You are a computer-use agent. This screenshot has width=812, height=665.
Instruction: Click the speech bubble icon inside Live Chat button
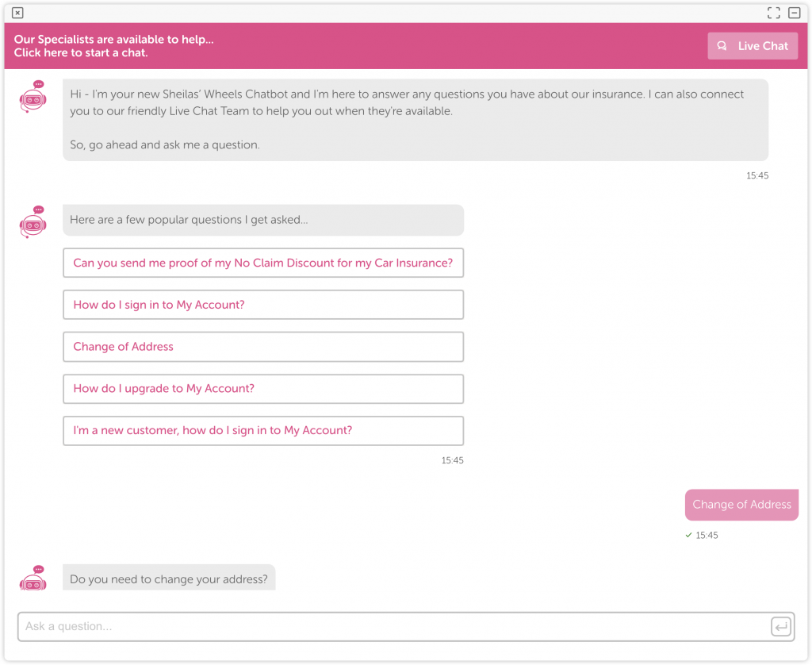[722, 46]
